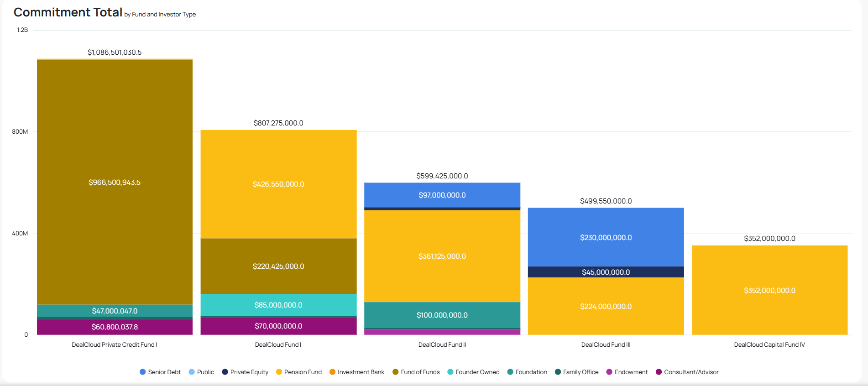The width and height of the screenshot is (868, 386).
Task: Select the $97,000,000.0 Senior Debt segment
Action: click(442, 195)
